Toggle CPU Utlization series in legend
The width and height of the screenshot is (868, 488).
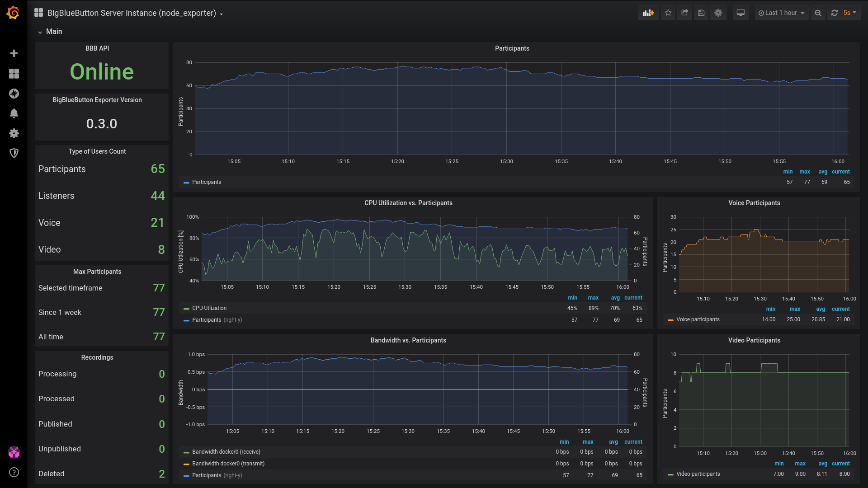pos(209,308)
